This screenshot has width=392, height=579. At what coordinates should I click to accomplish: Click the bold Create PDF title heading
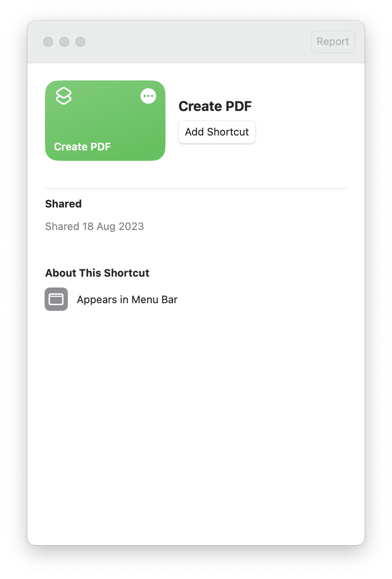pos(215,106)
